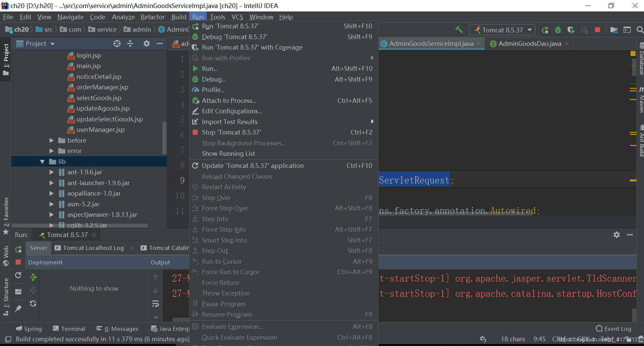Click the Project tree horizontal scrollbar
The width and height of the screenshot is (644, 346).
tap(80, 225)
